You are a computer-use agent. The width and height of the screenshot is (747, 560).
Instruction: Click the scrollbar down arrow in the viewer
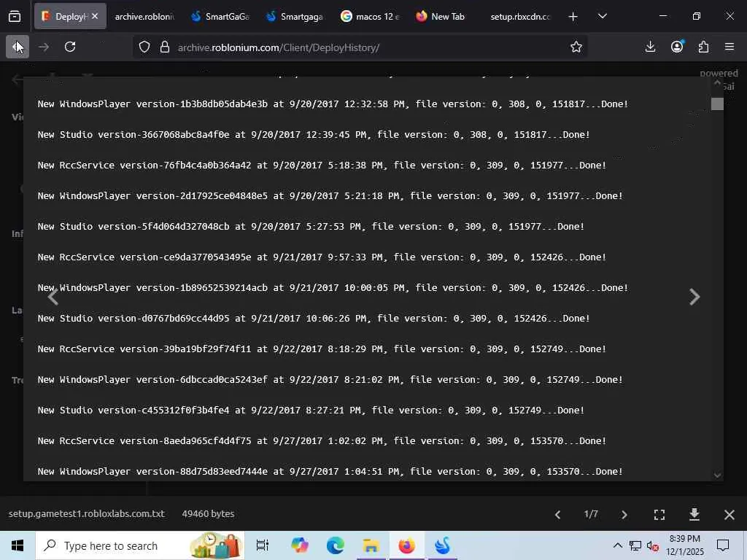pyautogui.click(x=718, y=475)
